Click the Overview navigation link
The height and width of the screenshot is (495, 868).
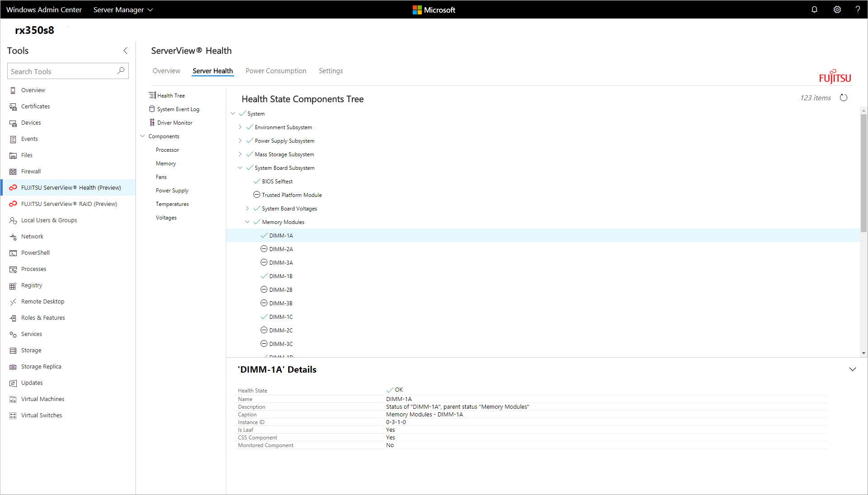(x=166, y=70)
